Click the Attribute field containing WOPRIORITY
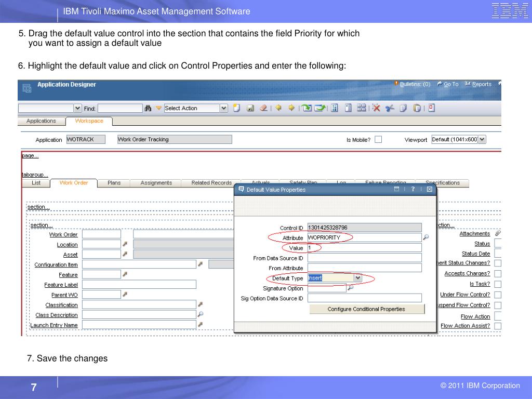 point(364,237)
